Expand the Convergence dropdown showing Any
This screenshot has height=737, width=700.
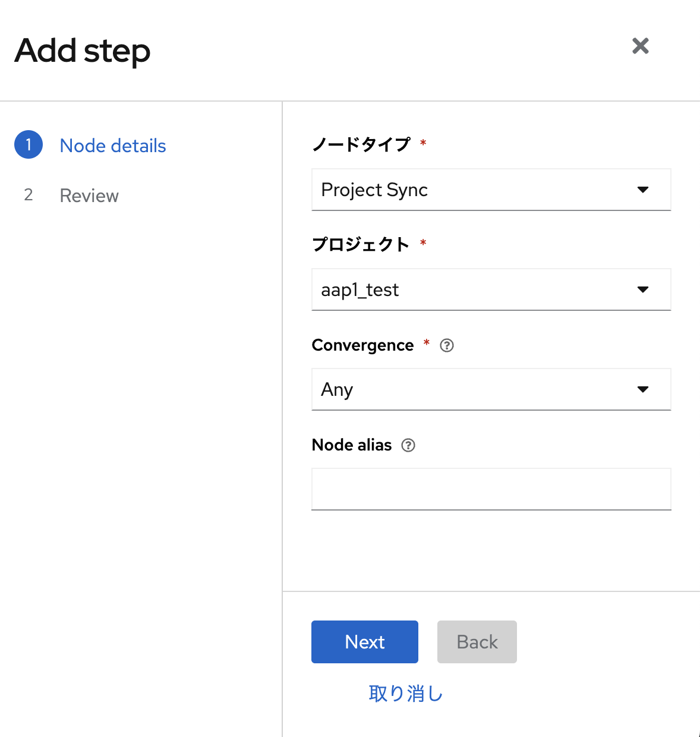(x=491, y=389)
